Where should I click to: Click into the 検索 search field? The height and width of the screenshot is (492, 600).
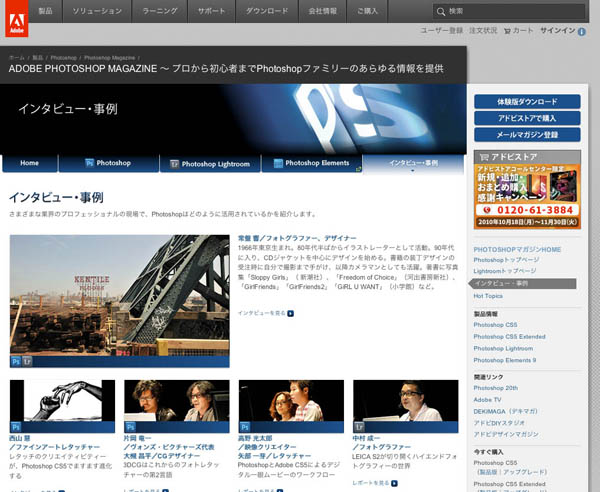click(510, 11)
